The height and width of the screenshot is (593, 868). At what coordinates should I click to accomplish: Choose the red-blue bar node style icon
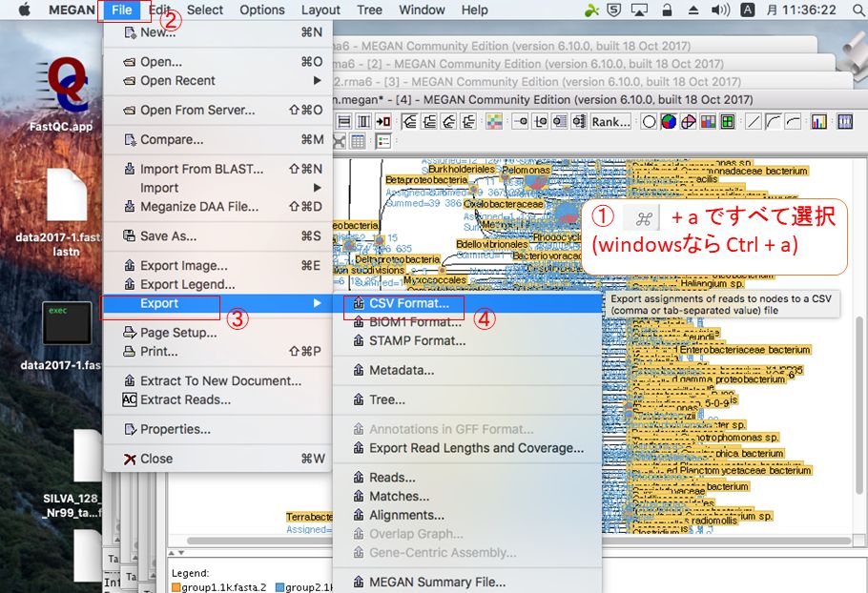tap(708, 121)
